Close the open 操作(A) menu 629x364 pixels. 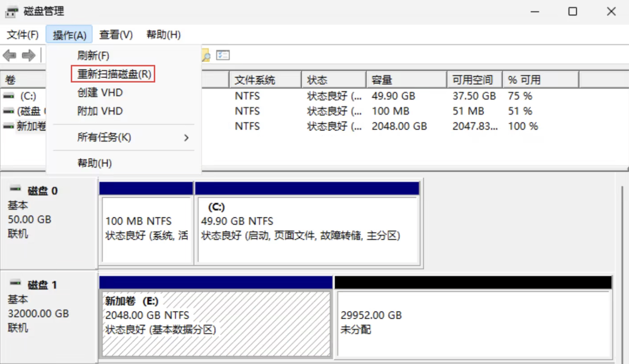69,34
